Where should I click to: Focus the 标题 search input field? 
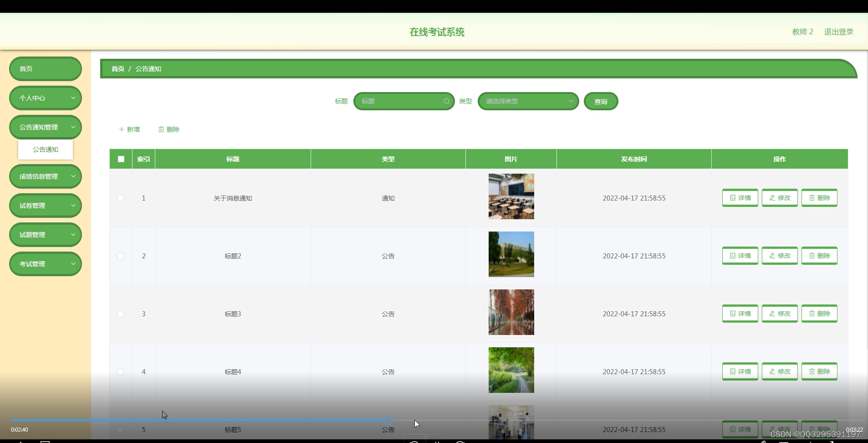click(x=404, y=101)
